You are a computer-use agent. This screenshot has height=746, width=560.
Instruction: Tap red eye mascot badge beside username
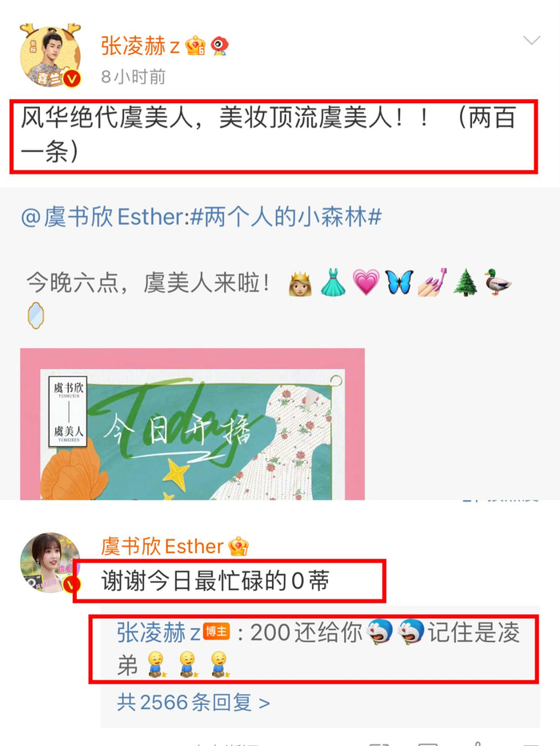tap(219, 46)
